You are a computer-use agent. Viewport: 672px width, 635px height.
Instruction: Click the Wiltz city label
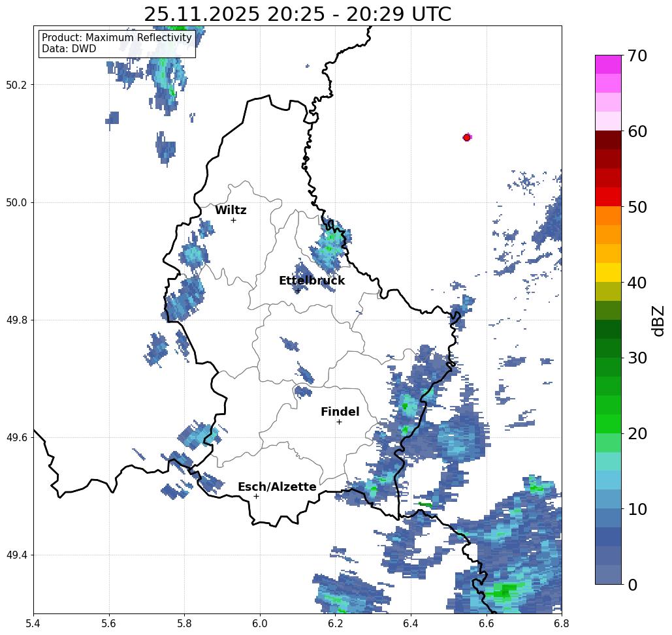[x=231, y=209]
